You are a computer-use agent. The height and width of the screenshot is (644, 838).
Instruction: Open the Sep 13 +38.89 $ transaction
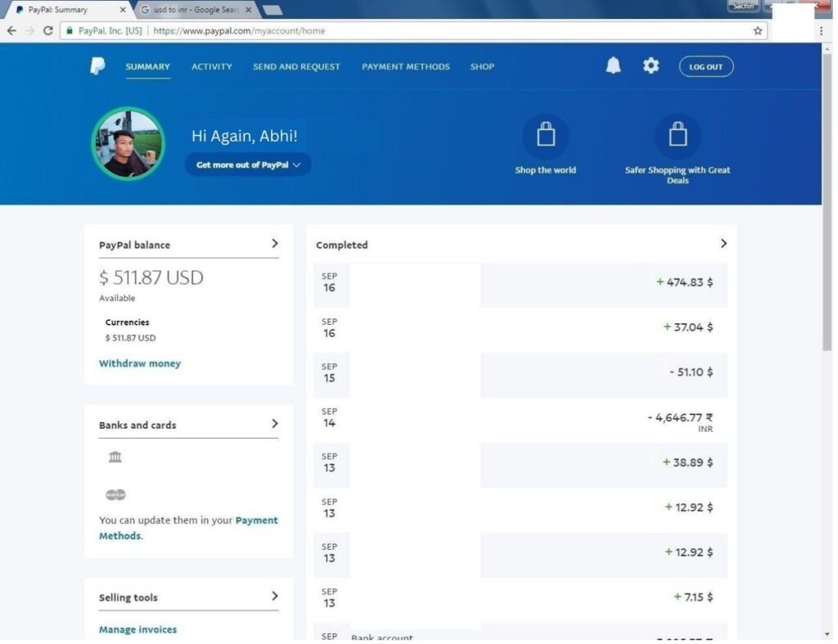coord(520,465)
